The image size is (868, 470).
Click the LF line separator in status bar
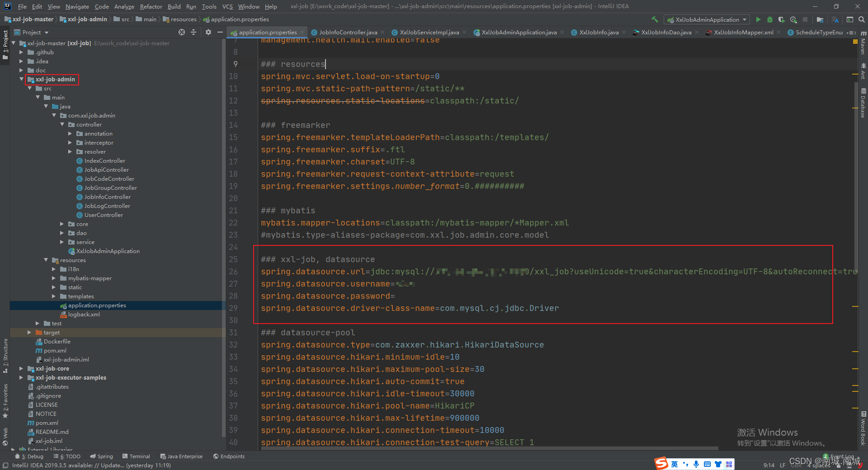tap(782, 465)
